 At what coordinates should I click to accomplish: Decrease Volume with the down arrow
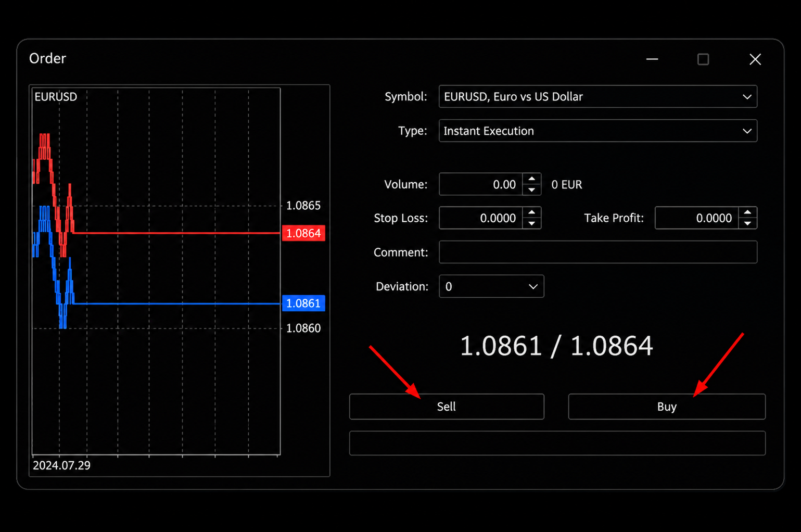click(x=531, y=190)
